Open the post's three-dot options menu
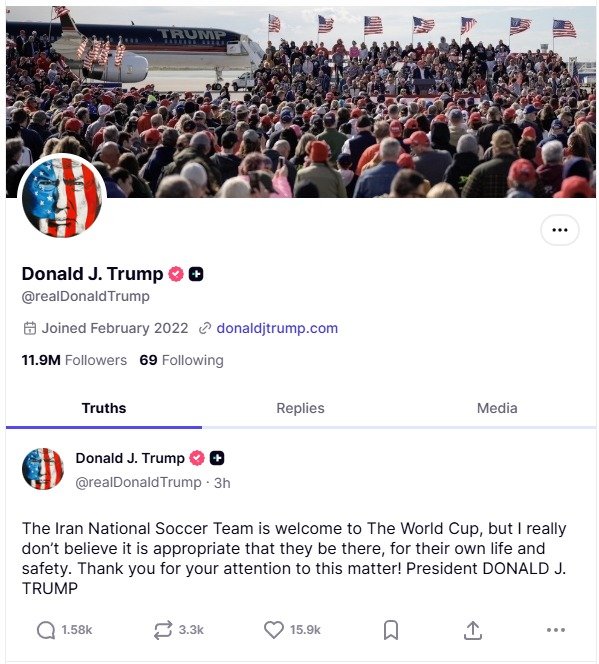Image resolution: width=599 pixels, height=664 pixels. [555, 630]
